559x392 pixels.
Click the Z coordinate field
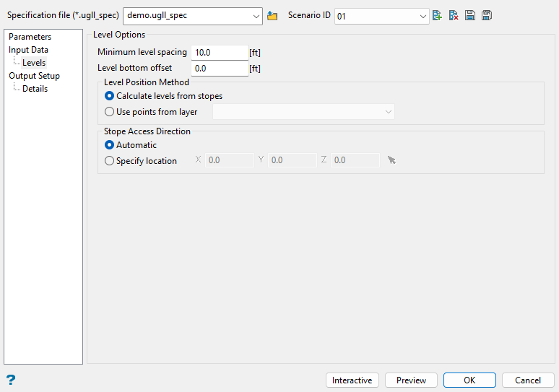pyautogui.click(x=355, y=160)
